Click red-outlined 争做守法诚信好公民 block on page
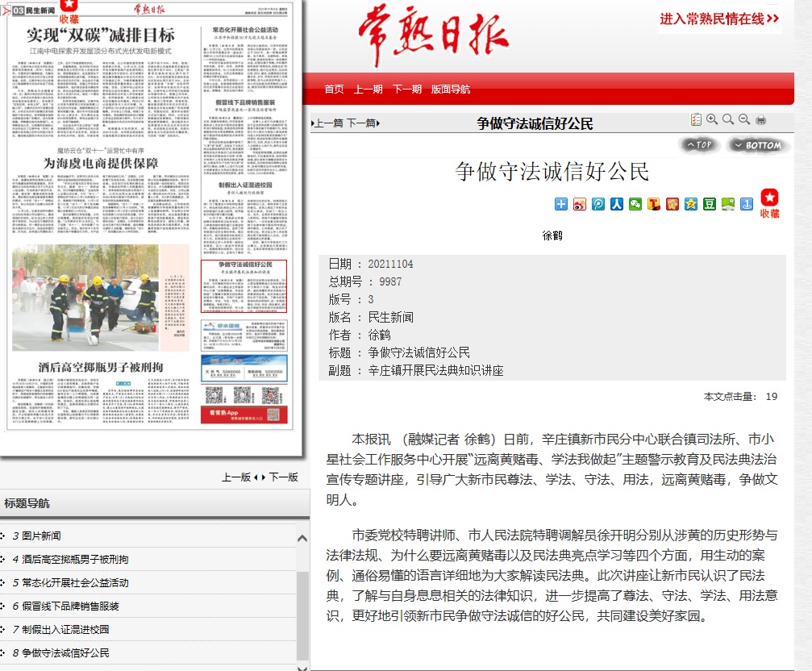The width and height of the screenshot is (812, 671). pos(244,286)
